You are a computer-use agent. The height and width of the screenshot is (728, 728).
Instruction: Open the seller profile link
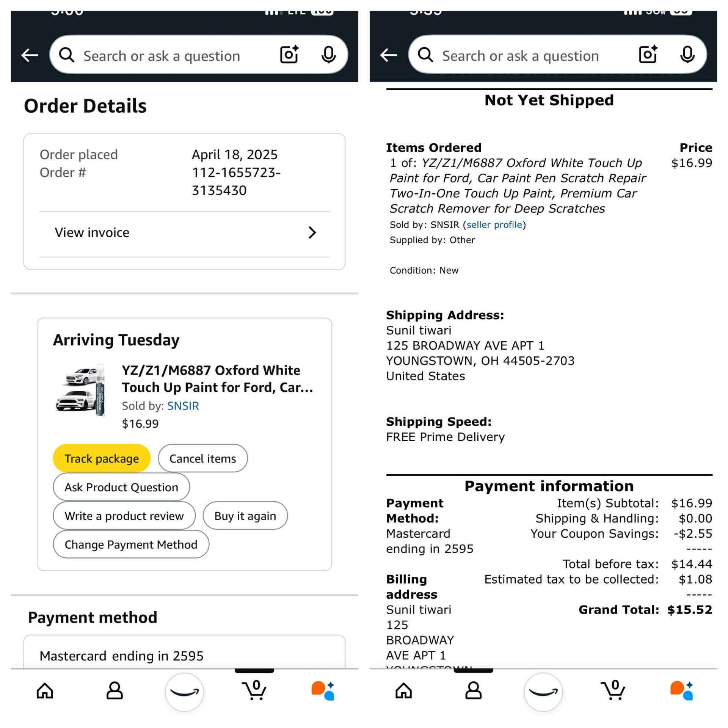click(x=494, y=225)
